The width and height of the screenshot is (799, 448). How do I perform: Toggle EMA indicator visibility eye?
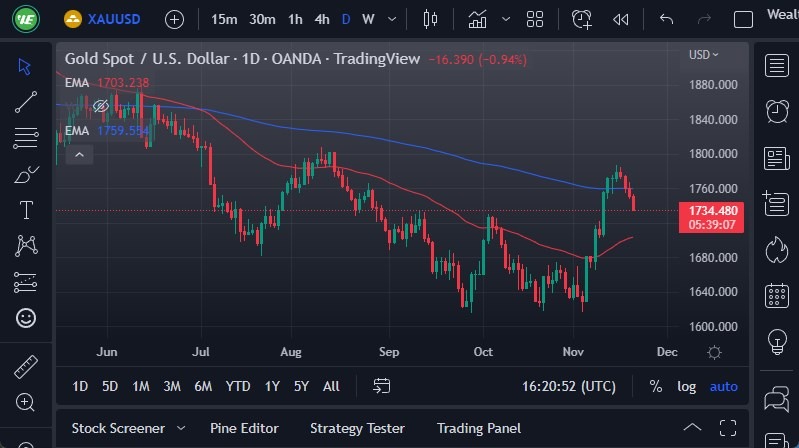[100, 106]
